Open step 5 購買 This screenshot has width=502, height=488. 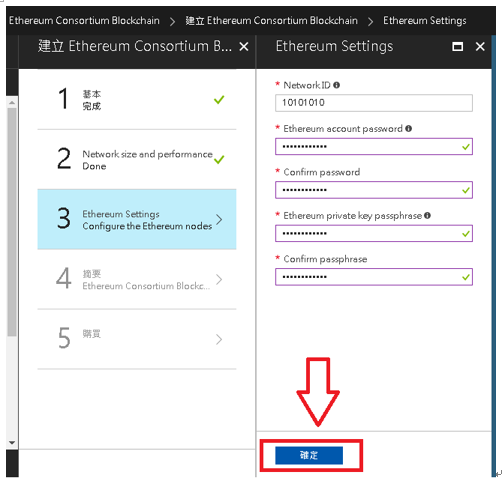point(137,339)
